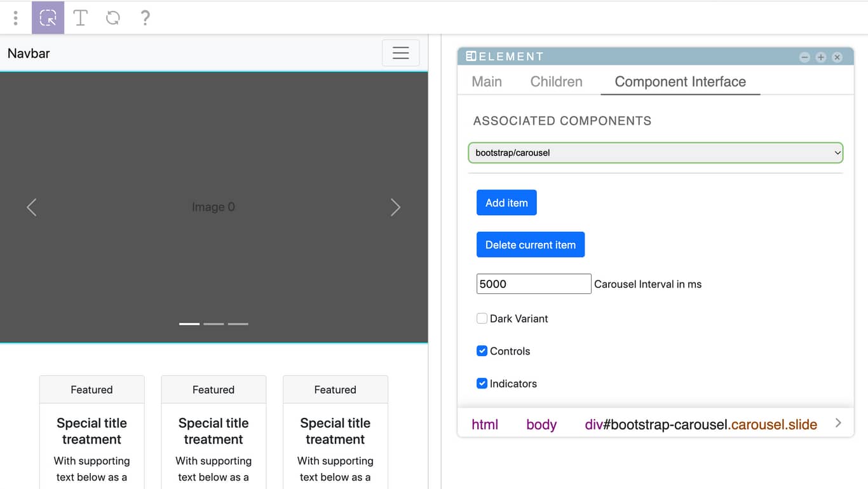This screenshot has height=489, width=868.
Task: Expand breadcrumb path with right chevron
Action: coord(838,423)
